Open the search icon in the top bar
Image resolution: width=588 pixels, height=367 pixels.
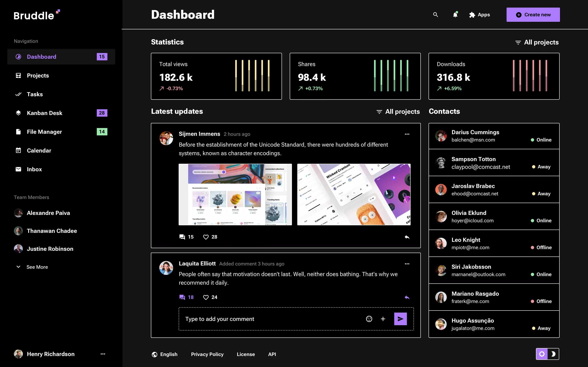pyautogui.click(x=435, y=14)
